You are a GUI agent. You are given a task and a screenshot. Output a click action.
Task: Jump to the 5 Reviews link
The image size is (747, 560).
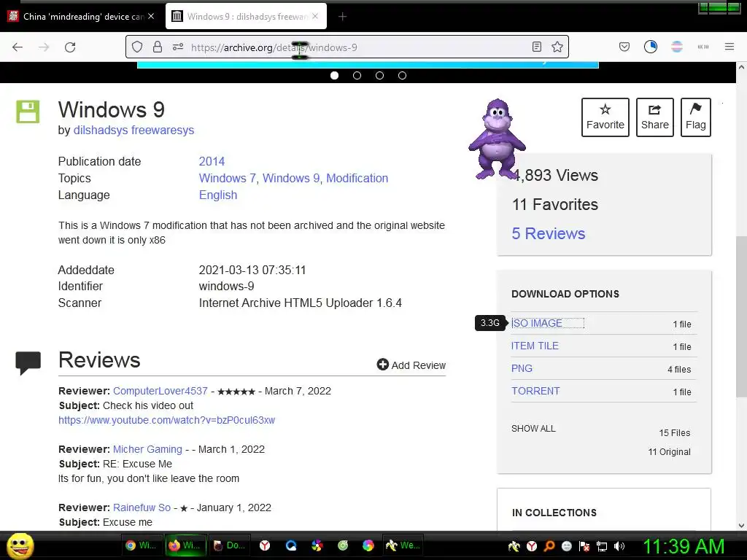(549, 233)
